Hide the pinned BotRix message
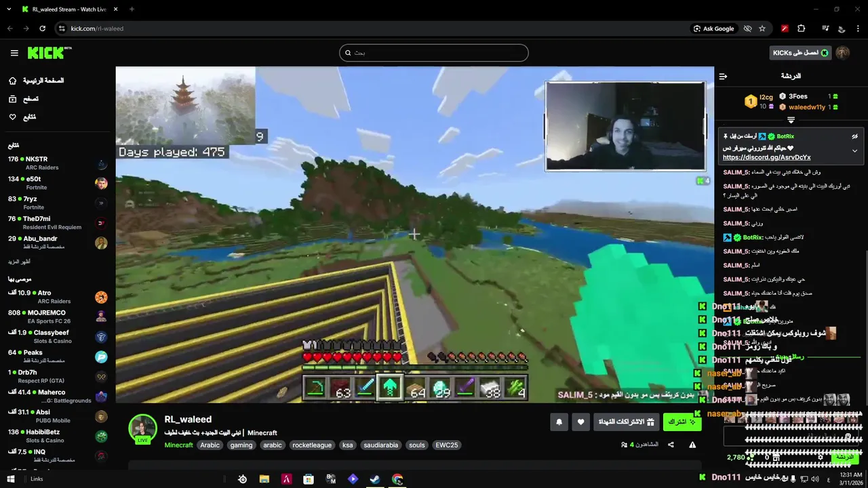 [855, 136]
